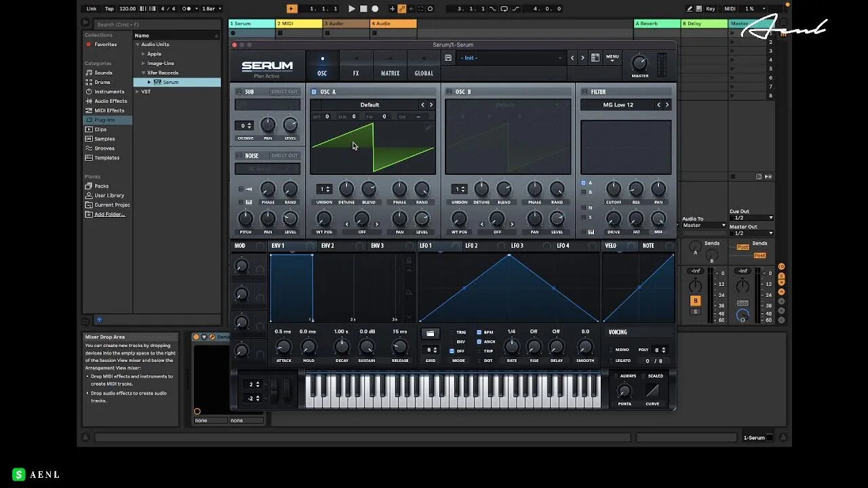Image resolution: width=868 pixels, height=488 pixels.
Task: Click the Draw Mode pencil icon
Action: (690, 9)
